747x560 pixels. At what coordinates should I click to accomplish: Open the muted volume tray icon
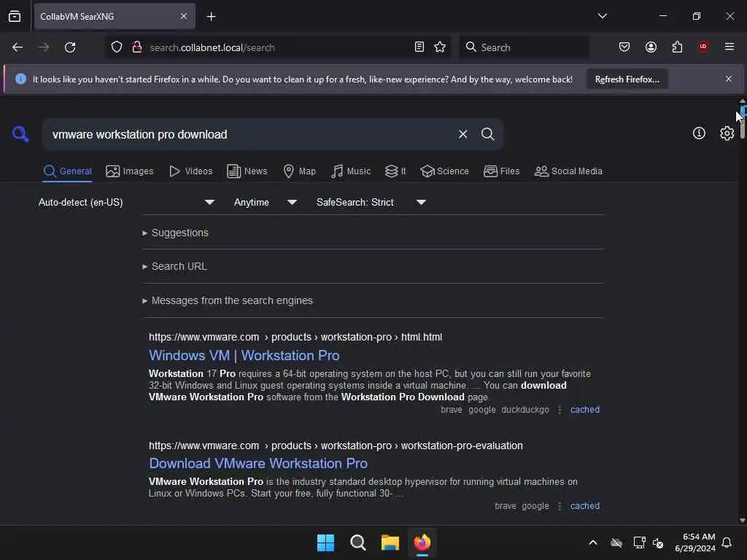tap(659, 542)
